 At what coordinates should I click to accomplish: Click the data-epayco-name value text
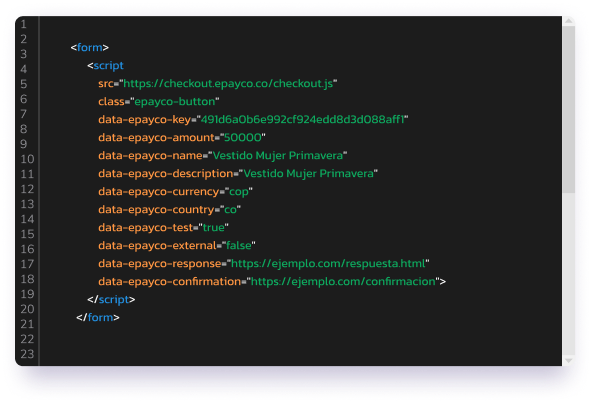coord(278,156)
